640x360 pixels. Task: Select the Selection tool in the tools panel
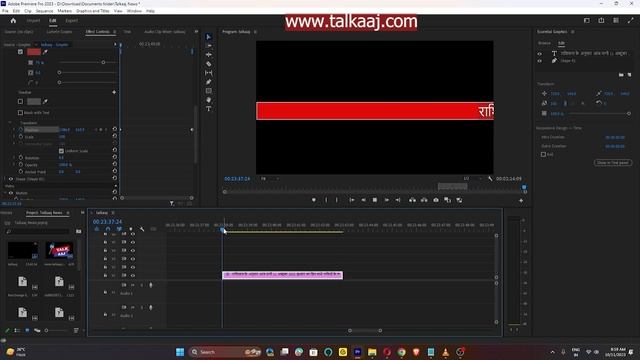click(x=209, y=37)
